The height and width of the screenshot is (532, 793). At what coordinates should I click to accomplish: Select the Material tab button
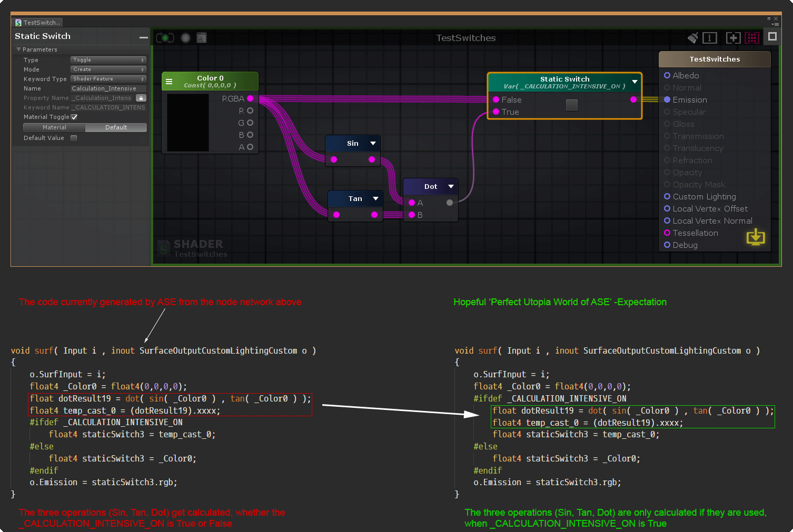[x=54, y=127]
